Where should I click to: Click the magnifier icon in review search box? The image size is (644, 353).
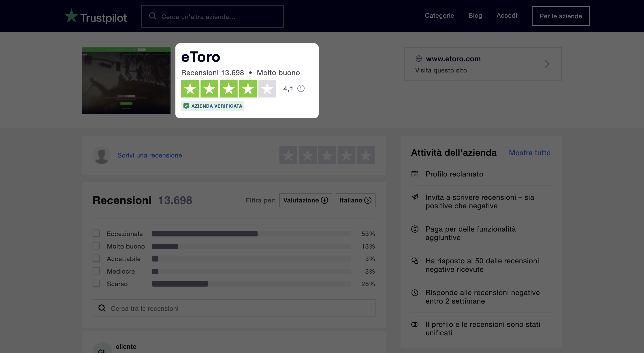coord(102,308)
